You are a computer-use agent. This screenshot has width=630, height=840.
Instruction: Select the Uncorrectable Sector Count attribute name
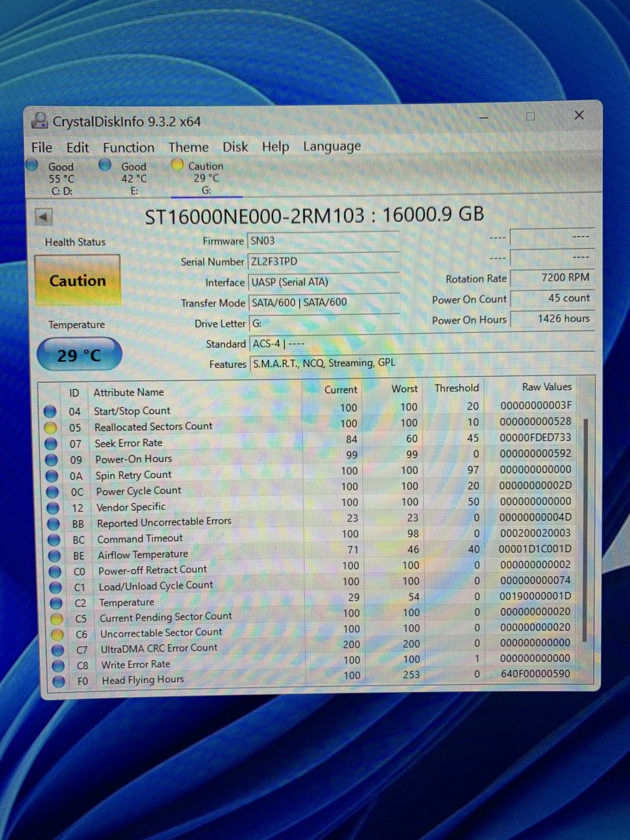tap(161, 632)
